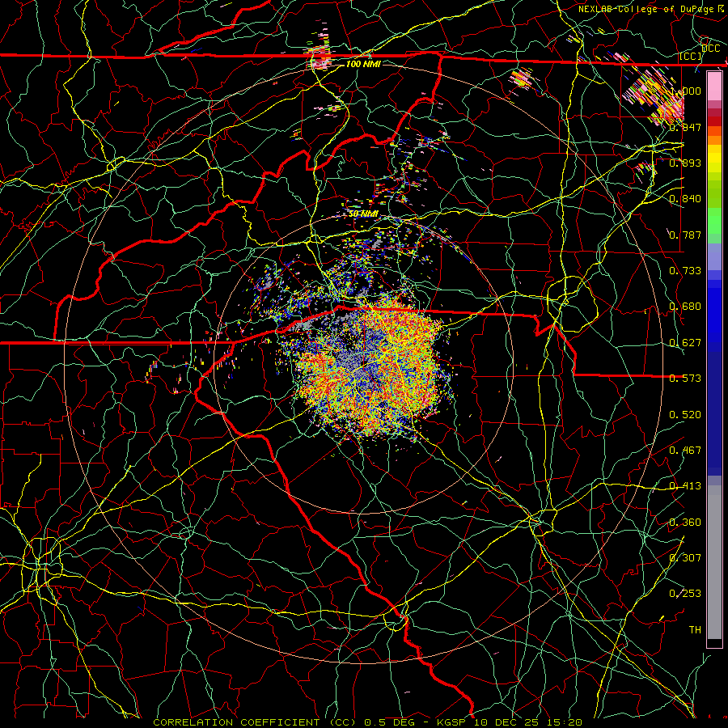Click the '0.627' color scale value
728x728 pixels.
point(685,343)
